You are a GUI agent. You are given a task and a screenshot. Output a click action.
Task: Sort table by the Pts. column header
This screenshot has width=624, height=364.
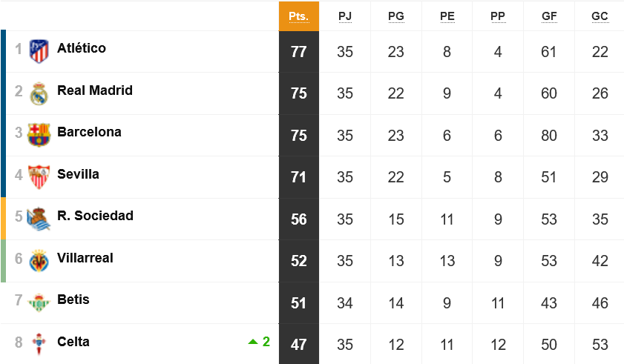click(x=299, y=16)
